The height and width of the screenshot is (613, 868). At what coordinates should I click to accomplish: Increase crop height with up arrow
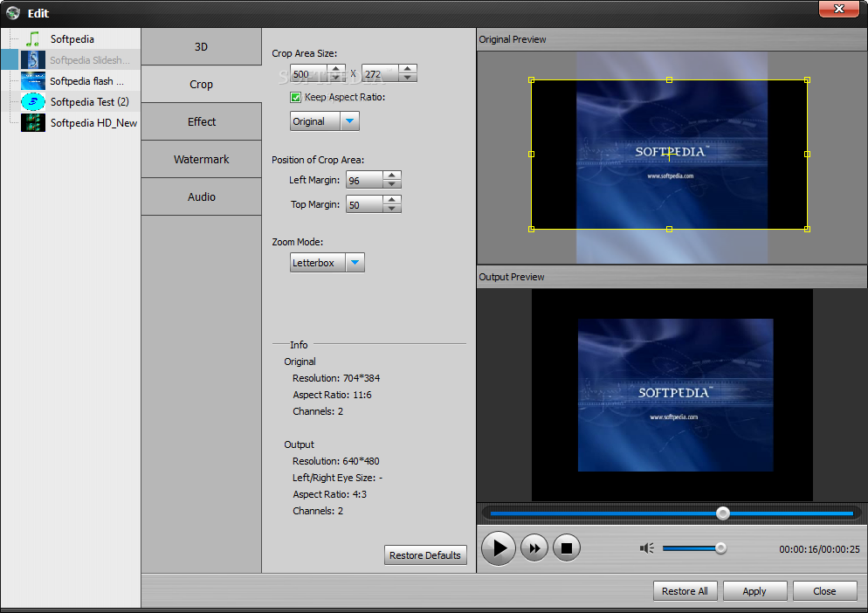coord(408,69)
